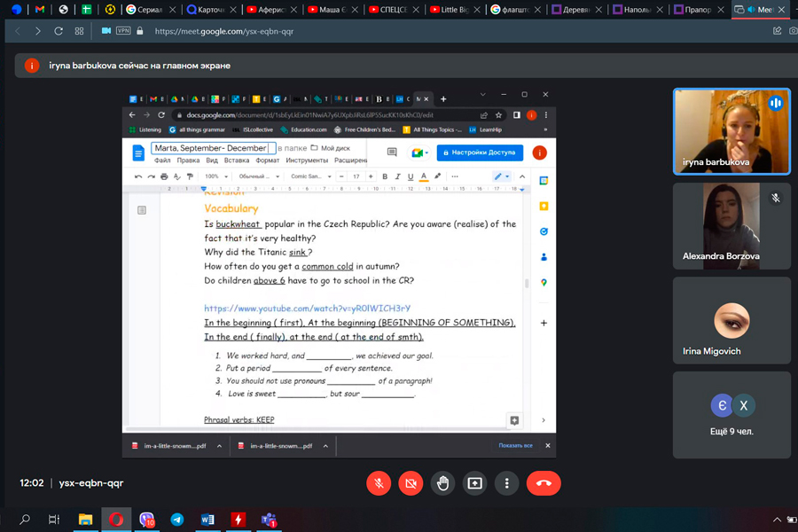
Task: Switch to the флагшток Google tab
Action: tap(516, 9)
